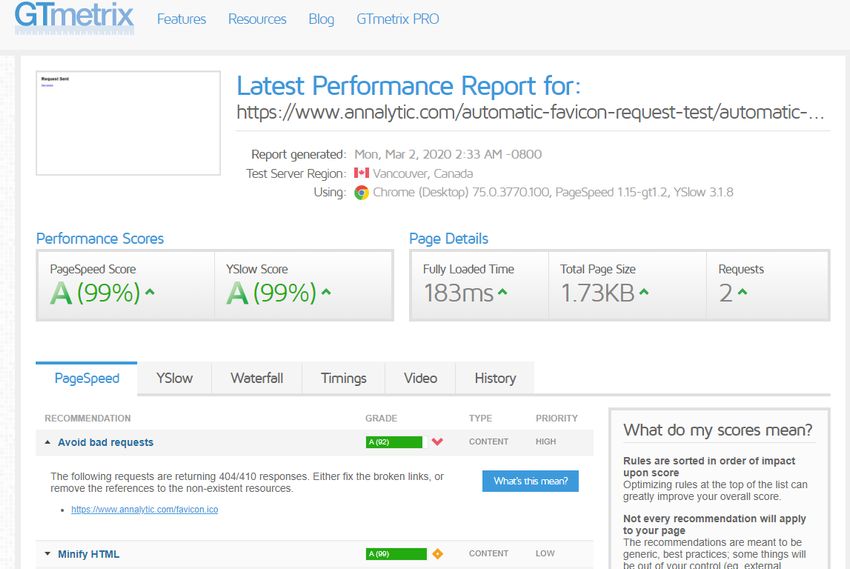Click the GRADE column header
Screen dimensions: 850x569
tap(381, 418)
